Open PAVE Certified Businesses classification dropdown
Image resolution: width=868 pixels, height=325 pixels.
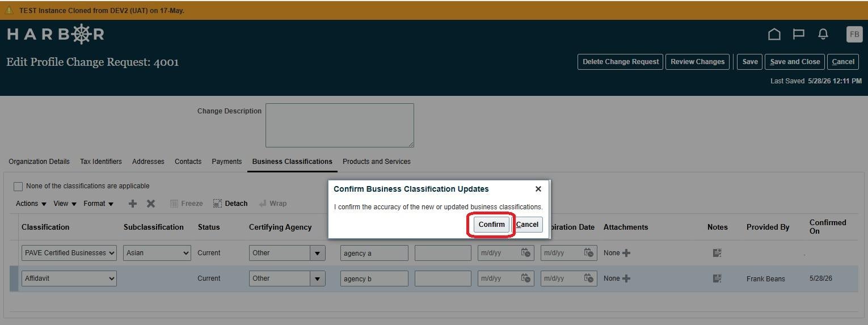(69, 253)
